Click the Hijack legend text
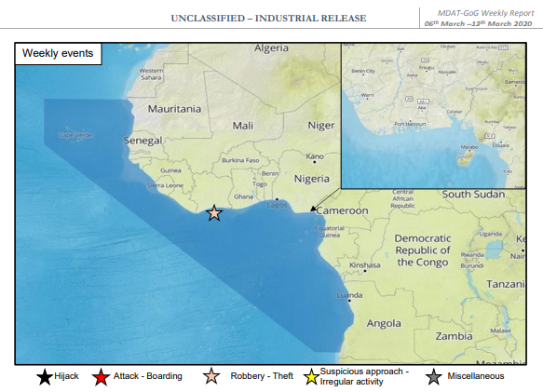The width and height of the screenshot is (543, 392). [66, 376]
